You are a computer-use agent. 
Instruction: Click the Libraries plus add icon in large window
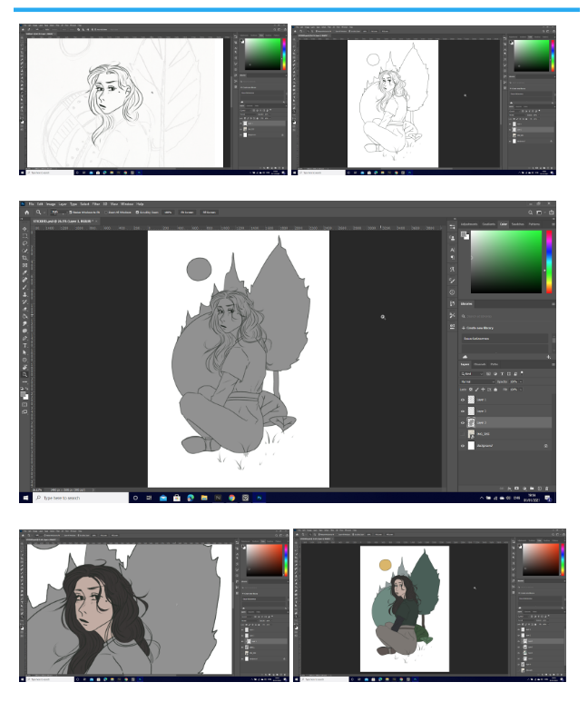point(549,357)
